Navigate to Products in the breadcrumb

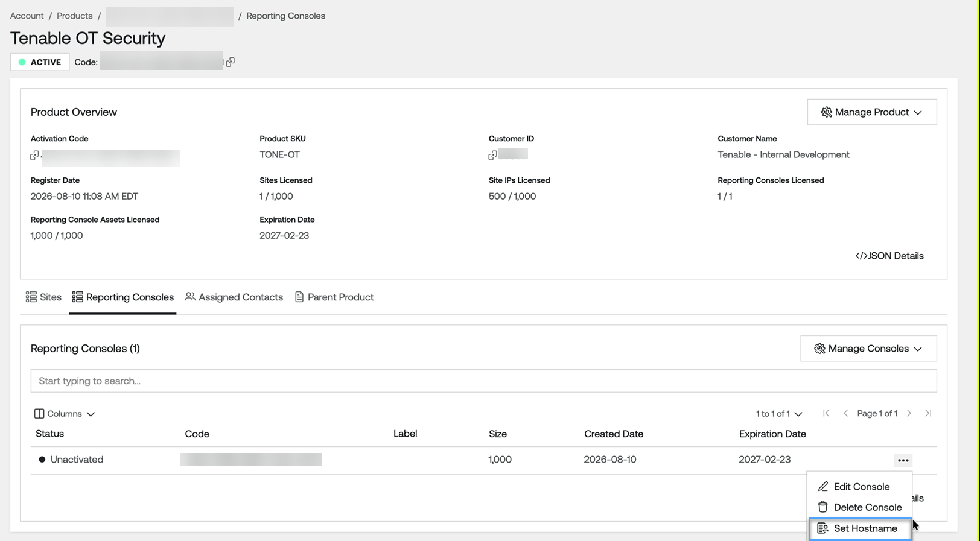(x=75, y=16)
